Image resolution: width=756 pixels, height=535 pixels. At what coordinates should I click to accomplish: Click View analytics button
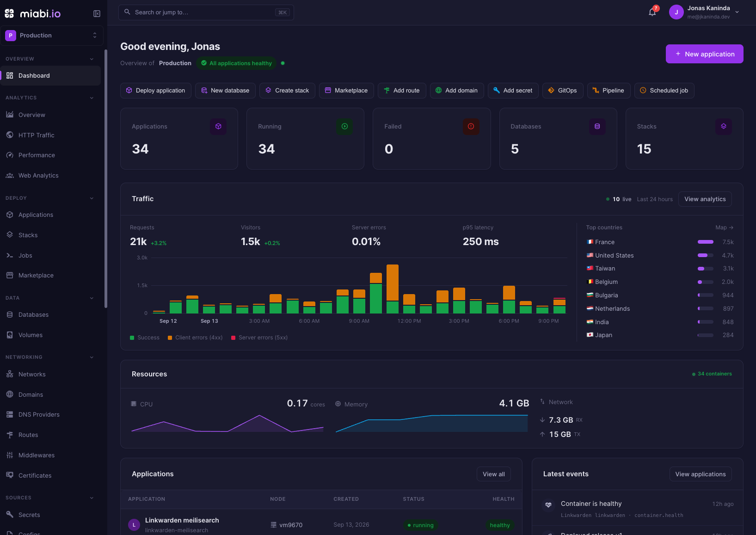coord(705,199)
